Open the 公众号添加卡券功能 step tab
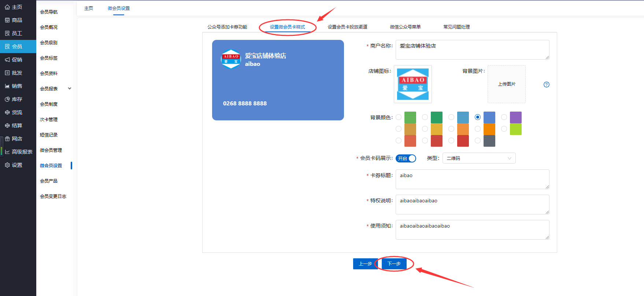The width and height of the screenshot is (644, 296). click(x=227, y=27)
